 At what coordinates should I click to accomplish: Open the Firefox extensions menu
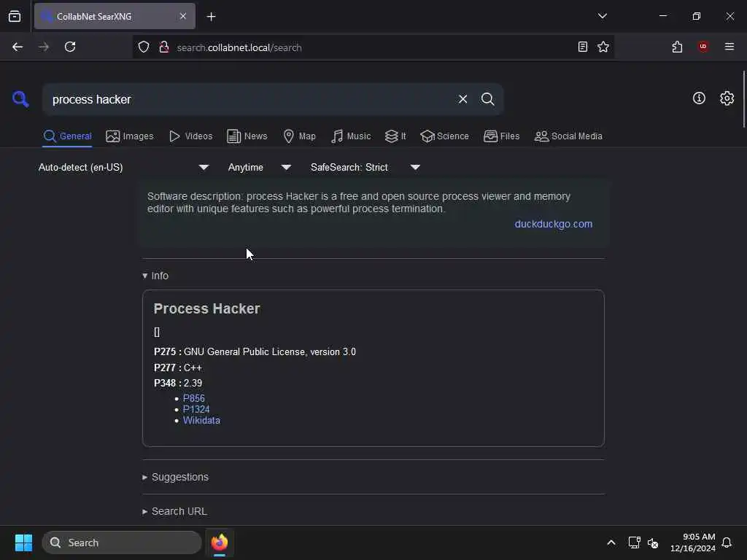(x=677, y=47)
